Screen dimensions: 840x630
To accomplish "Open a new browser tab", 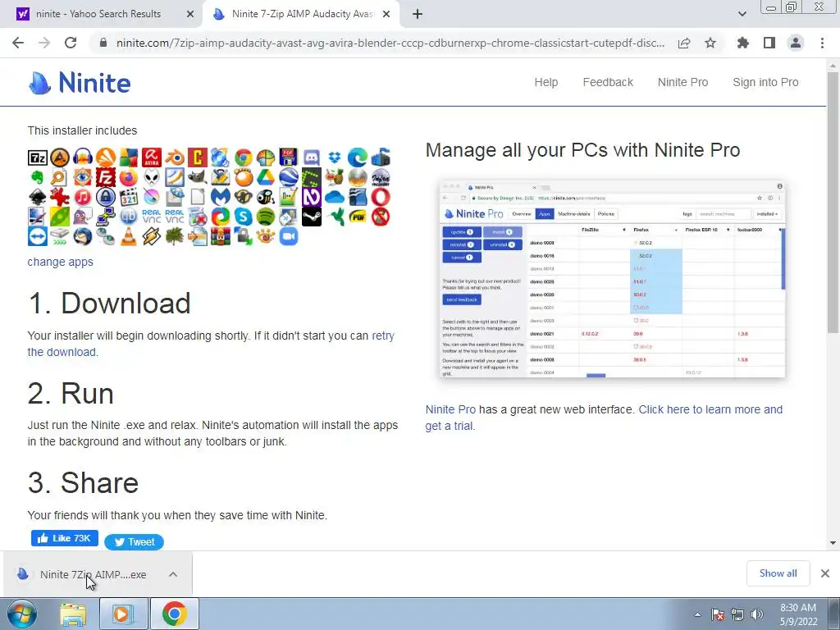I will tap(418, 15).
